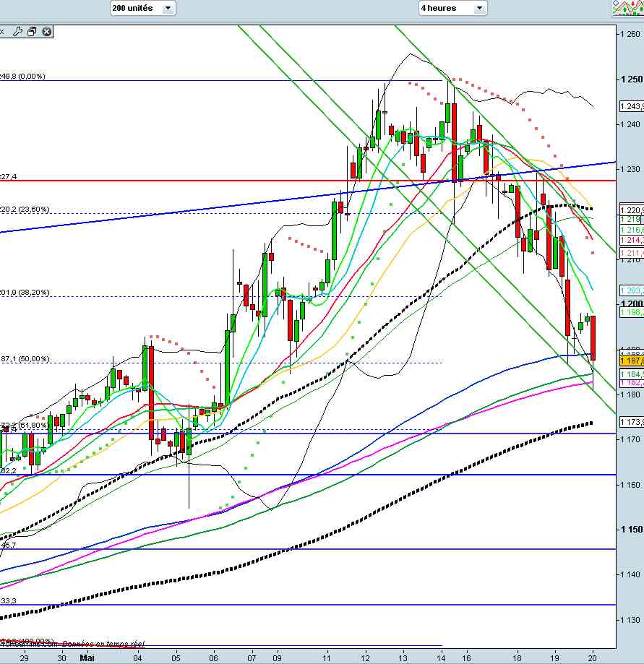This screenshot has width=644, height=664.
Task: Click the 1 243,9 price label on the axis
Action: click(630, 107)
